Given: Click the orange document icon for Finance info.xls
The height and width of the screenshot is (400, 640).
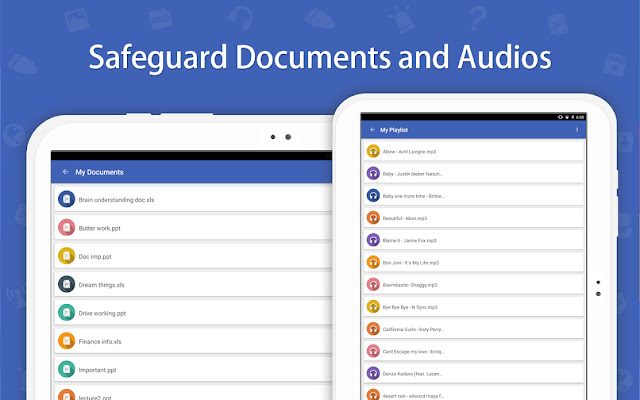Looking at the screenshot, I should [67, 341].
